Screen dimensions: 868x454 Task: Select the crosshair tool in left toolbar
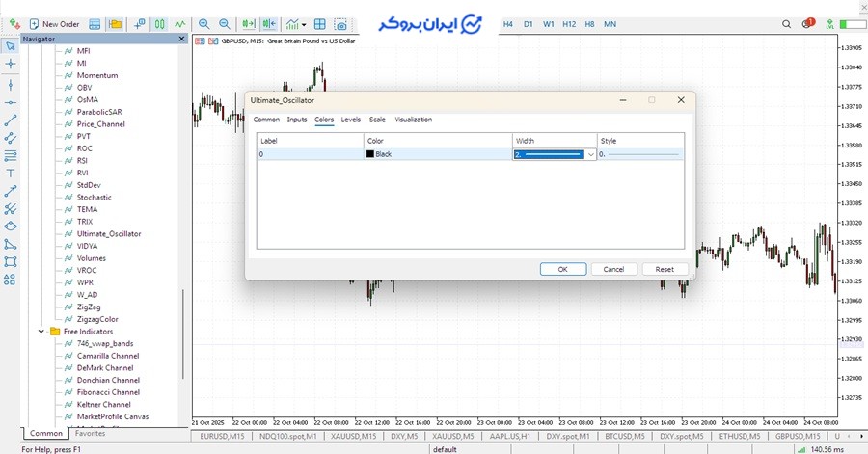(11, 64)
